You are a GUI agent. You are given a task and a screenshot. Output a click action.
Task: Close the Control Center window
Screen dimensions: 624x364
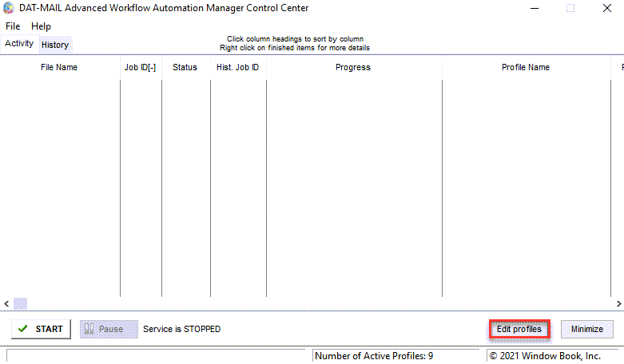click(607, 8)
